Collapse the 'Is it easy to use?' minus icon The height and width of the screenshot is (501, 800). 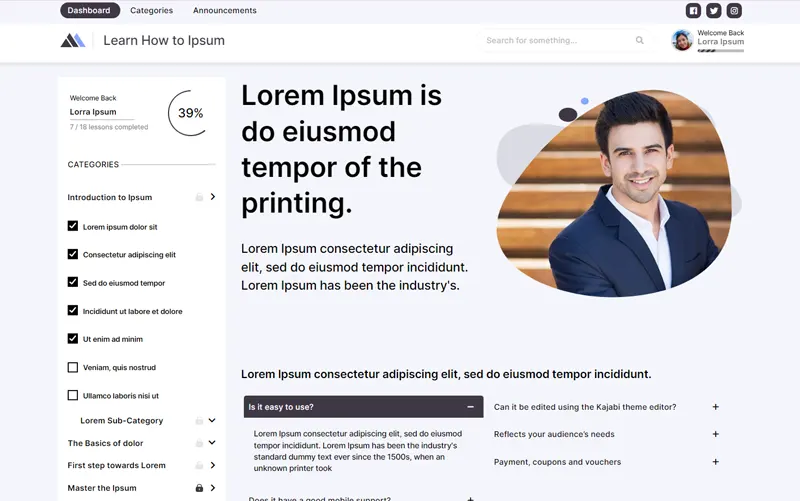(470, 407)
